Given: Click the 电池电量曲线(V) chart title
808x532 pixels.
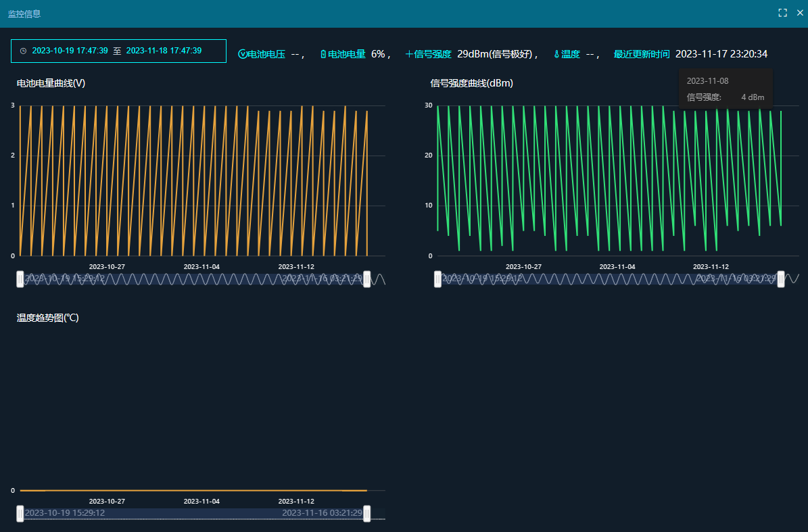Looking at the screenshot, I should pyautogui.click(x=51, y=83).
